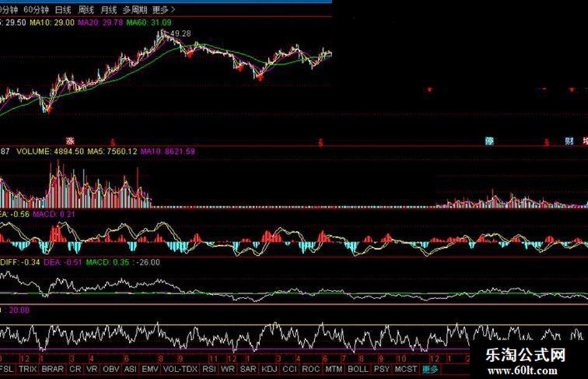Show the SAR indicator
The width and height of the screenshot is (588, 379).
click(x=248, y=369)
